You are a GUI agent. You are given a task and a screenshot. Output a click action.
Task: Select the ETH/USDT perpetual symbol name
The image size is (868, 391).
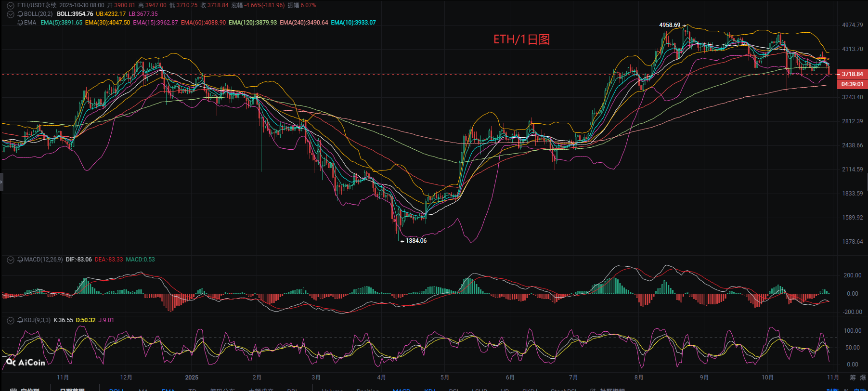click(x=37, y=5)
